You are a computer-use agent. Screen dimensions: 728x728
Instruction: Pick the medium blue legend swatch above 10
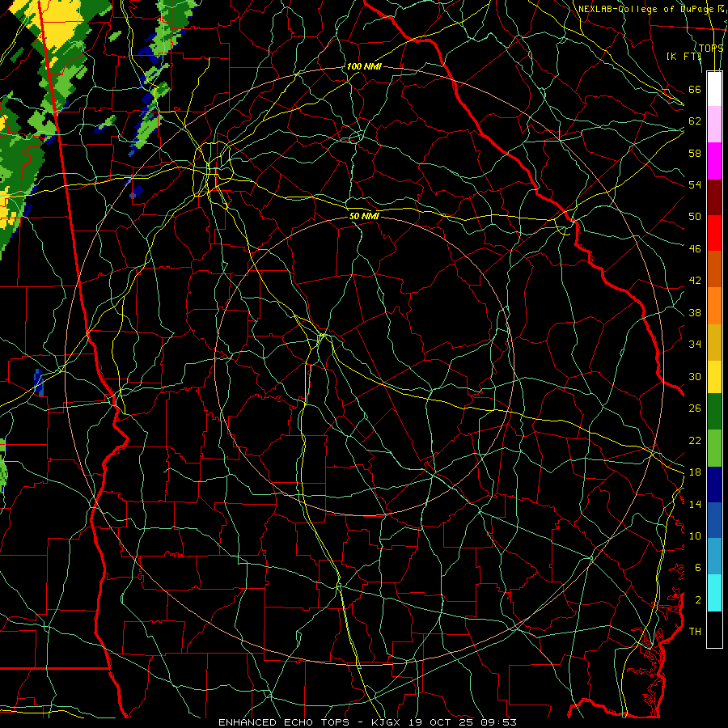pos(714,520)
